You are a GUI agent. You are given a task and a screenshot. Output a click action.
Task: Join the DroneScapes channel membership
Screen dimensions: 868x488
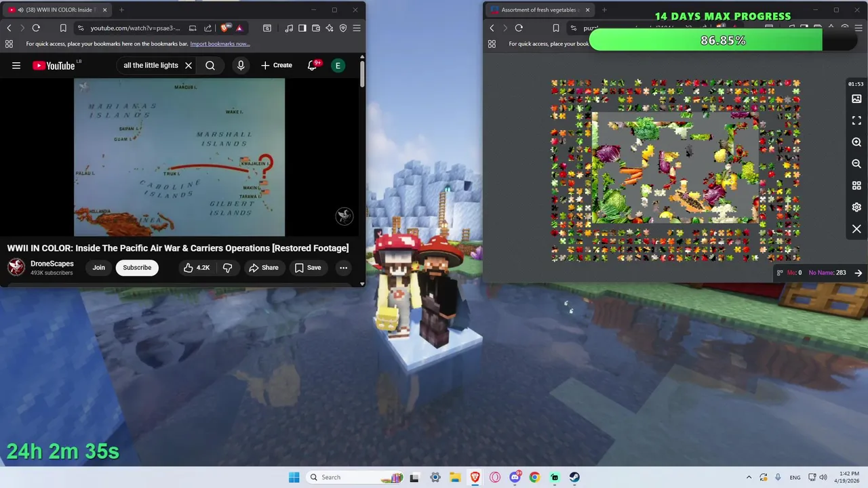click(x=99, y=268)
